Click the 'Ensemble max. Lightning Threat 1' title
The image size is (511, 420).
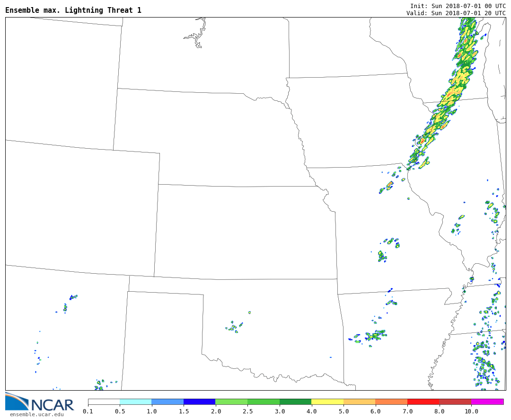(x=73, y=10)
